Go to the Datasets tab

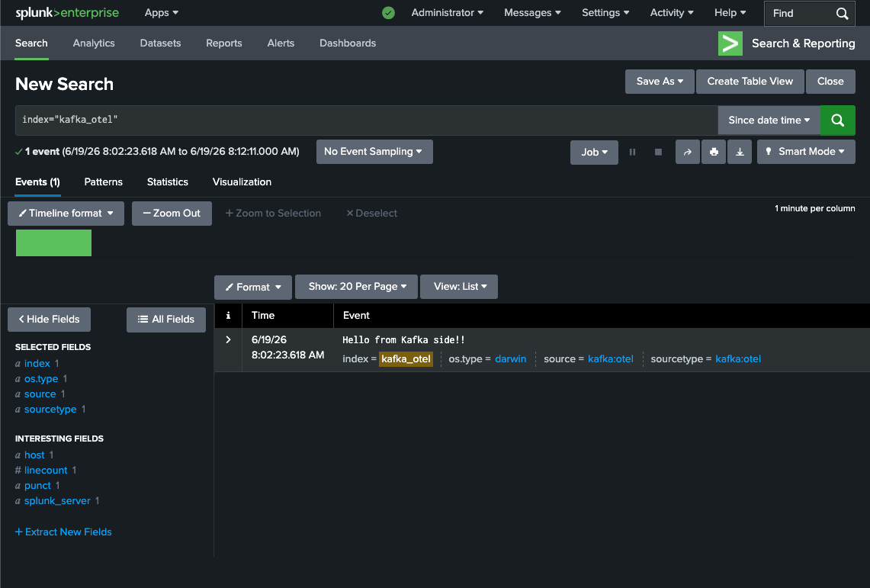(160, 43)
